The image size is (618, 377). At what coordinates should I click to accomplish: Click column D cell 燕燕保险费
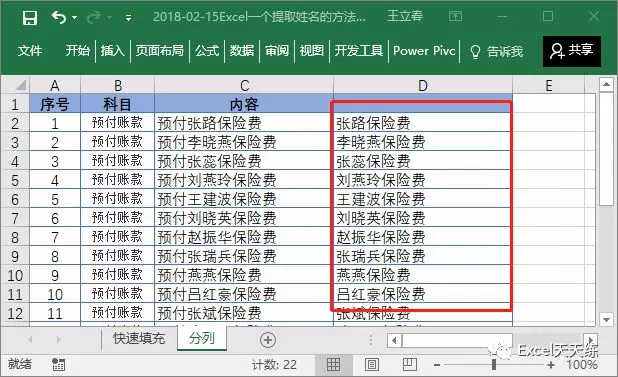(423, 275)
